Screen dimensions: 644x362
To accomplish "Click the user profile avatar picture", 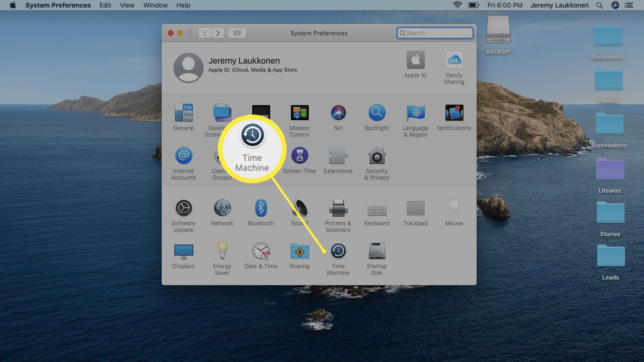I will click(189, 68).
